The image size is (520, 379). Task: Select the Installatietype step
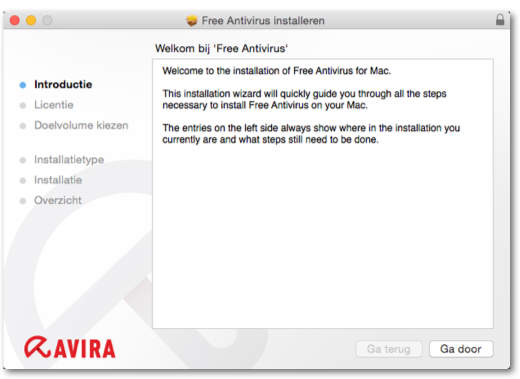pos(69,160)
